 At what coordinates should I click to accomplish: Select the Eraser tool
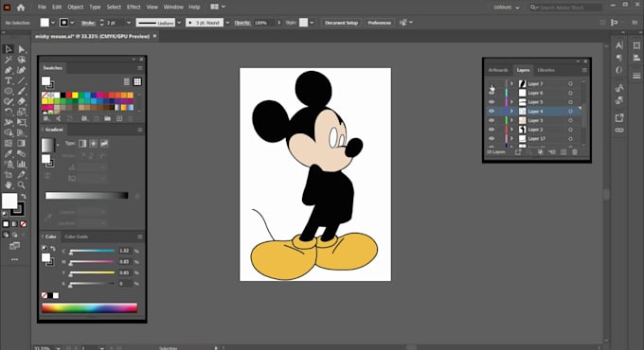[22, 101]
